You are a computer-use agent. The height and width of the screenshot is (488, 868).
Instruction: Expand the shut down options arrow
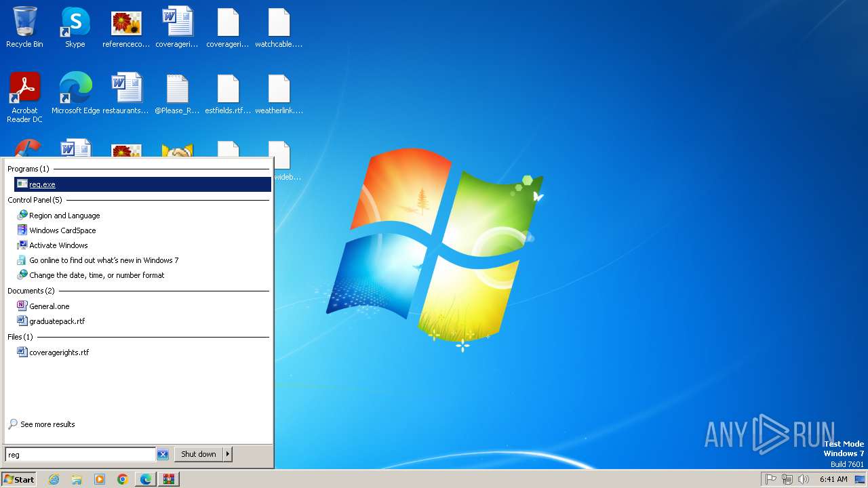point(228,454)
